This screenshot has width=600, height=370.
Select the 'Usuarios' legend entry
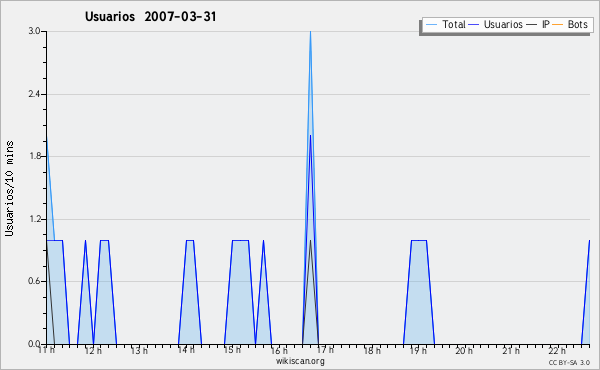(496, 24)
